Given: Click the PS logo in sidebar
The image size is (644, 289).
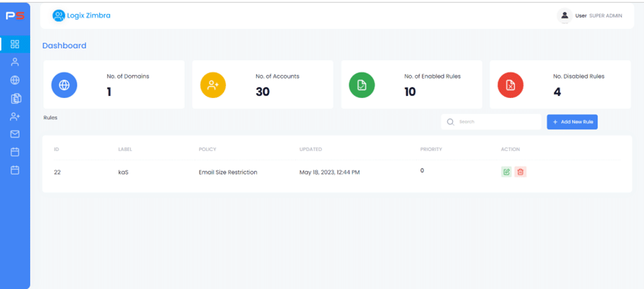Looking at the screenshot, I should (15, 16).
